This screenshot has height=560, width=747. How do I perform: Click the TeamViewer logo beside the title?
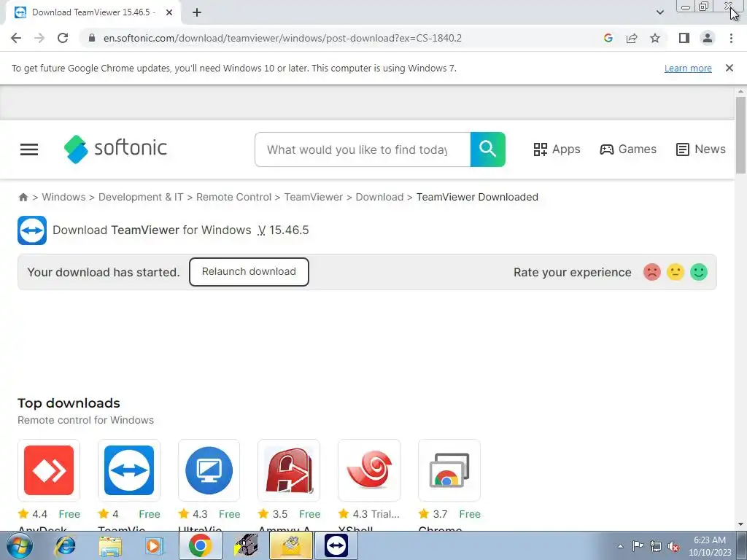tap(32, 230)
